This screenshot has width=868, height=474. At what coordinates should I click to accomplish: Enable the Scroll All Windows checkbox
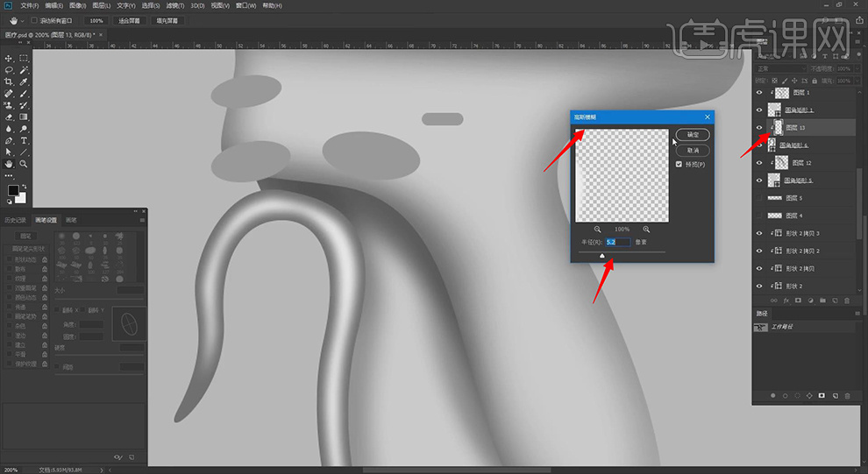point(34,20)
